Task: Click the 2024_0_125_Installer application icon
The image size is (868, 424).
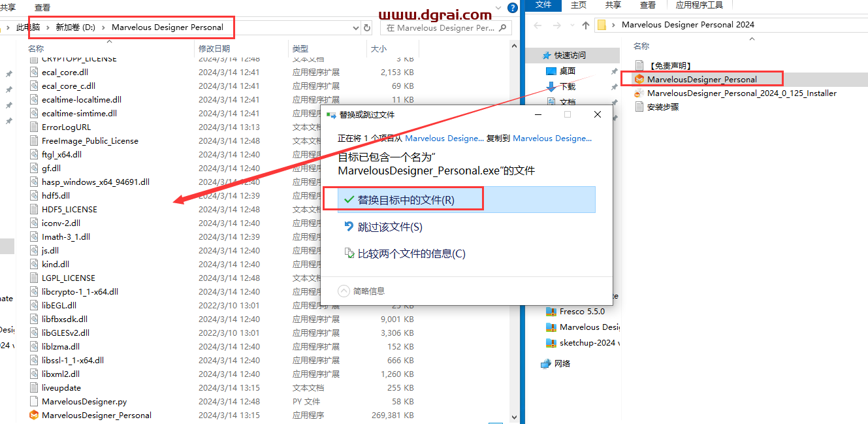Action: 639,93
